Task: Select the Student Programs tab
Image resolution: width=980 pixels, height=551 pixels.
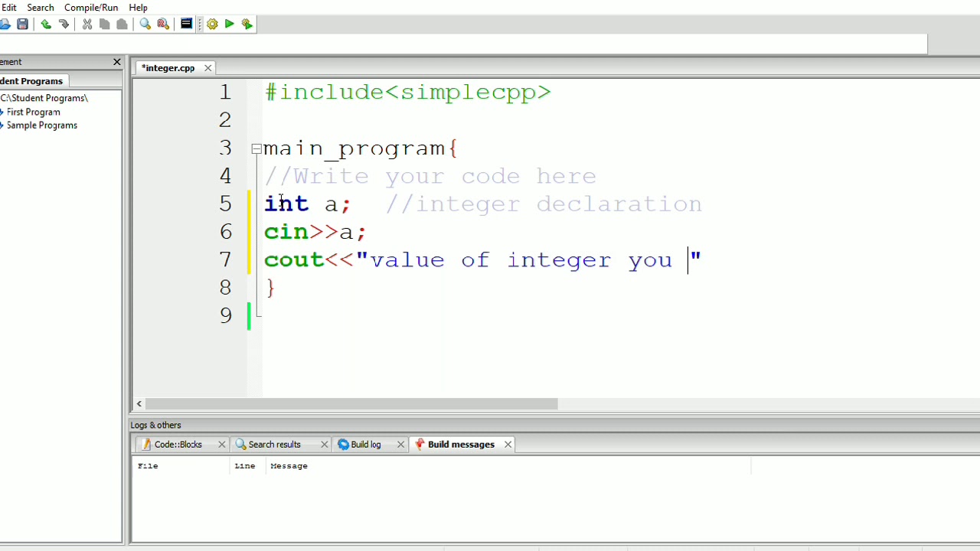Action: click(32, 81)
